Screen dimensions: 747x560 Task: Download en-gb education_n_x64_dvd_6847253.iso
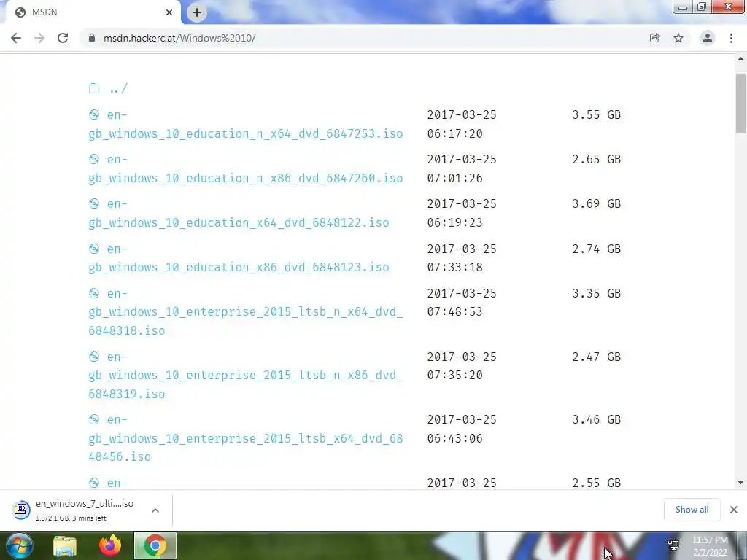pos(245,124)
